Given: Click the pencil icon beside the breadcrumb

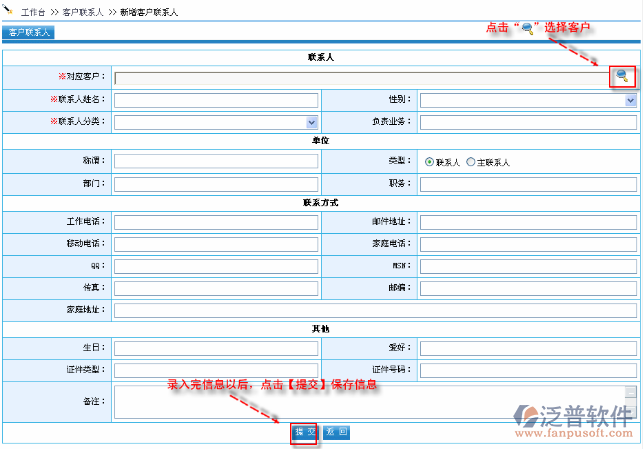Looking at the screenshot, I should 7,9.
